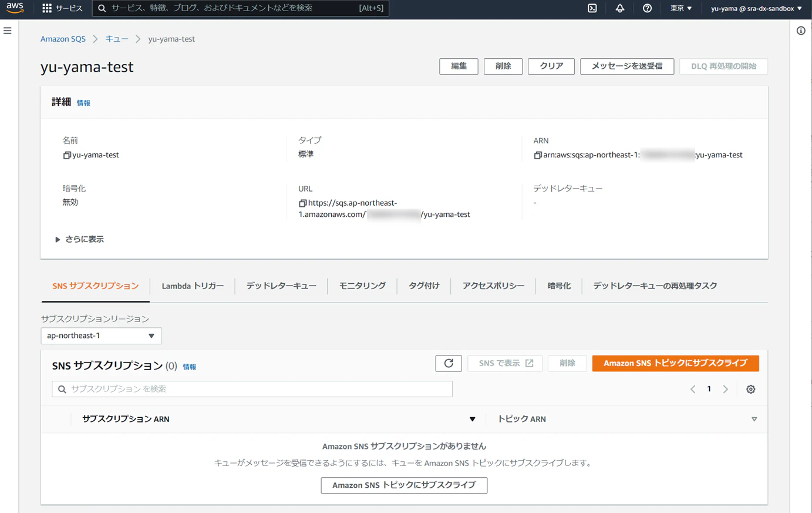Open the help question mark menu
Screen dimensions: 812x513
(647, 8)
